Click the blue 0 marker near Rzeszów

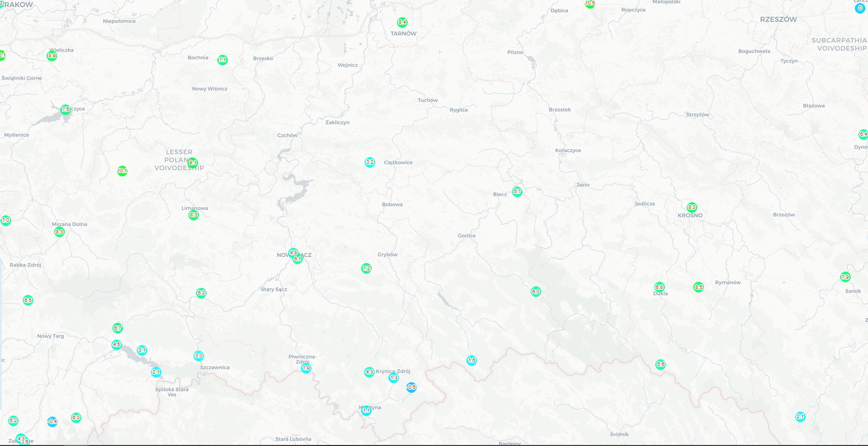pos(860,8)
